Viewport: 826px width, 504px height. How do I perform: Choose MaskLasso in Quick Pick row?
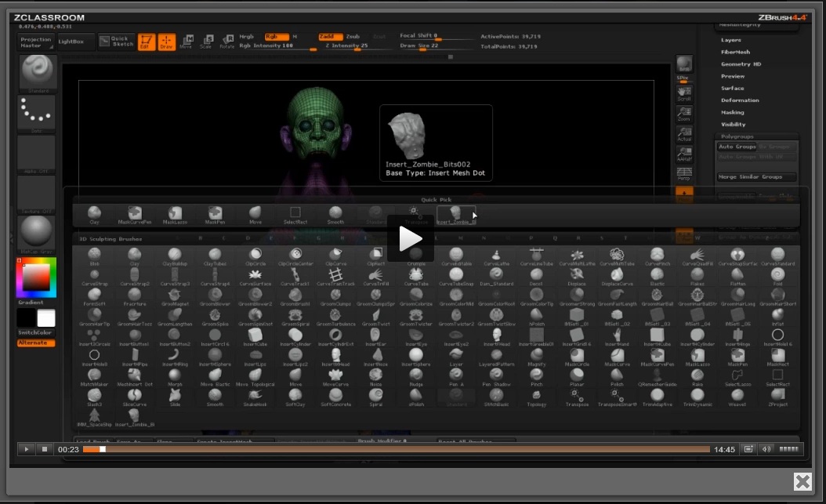(x=174, y=215)
